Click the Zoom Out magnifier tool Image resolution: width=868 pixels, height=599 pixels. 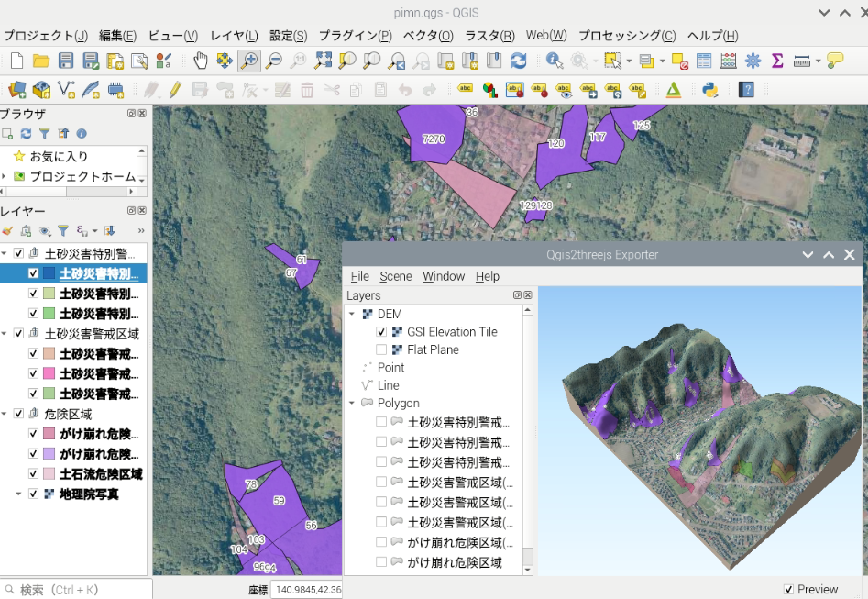pyautogui.click(x=273, y=61)
